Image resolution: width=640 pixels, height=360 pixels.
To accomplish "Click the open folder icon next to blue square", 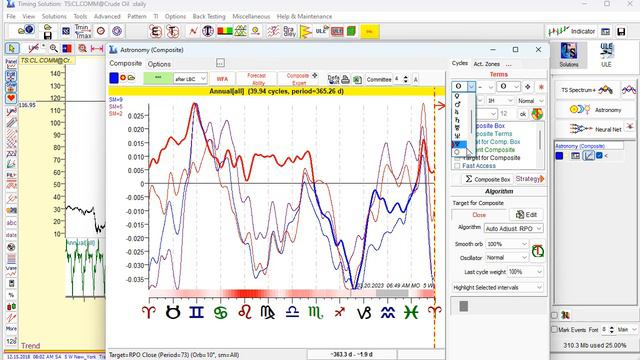I will 131,78.
